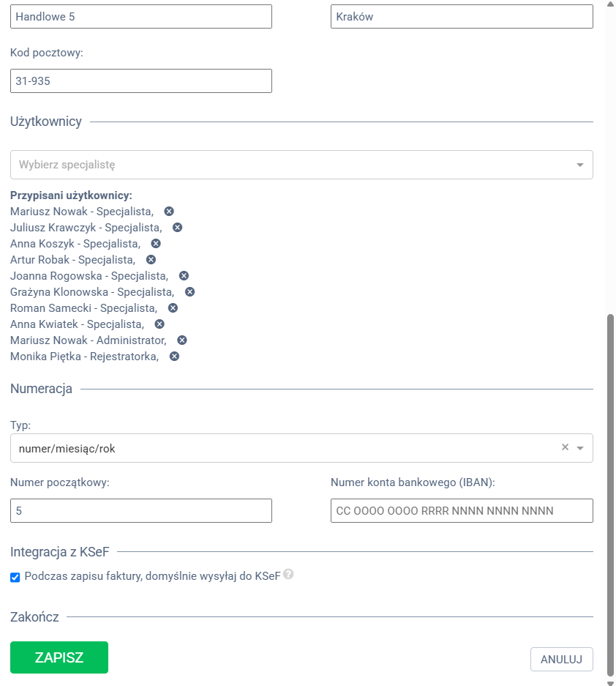Remove Mariusz Nowak Specjalista from assigned users

pyautogui.click(x=169, y=212)
